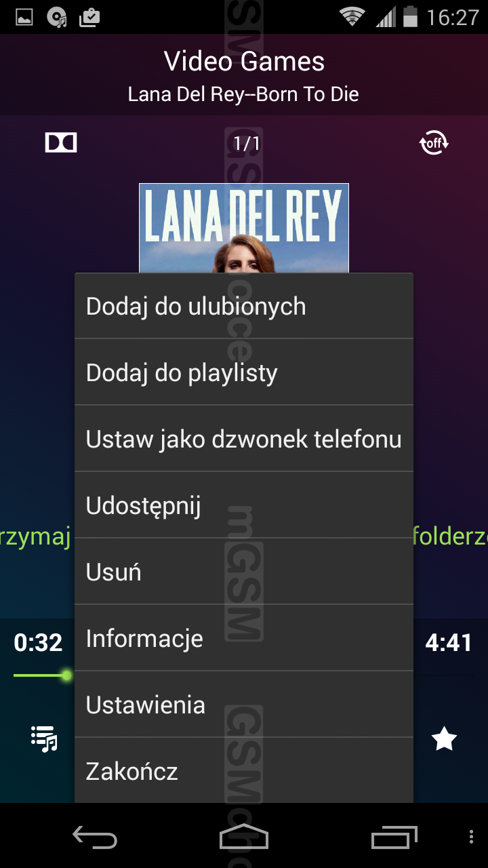Toggle the repeat off icon

434,143
